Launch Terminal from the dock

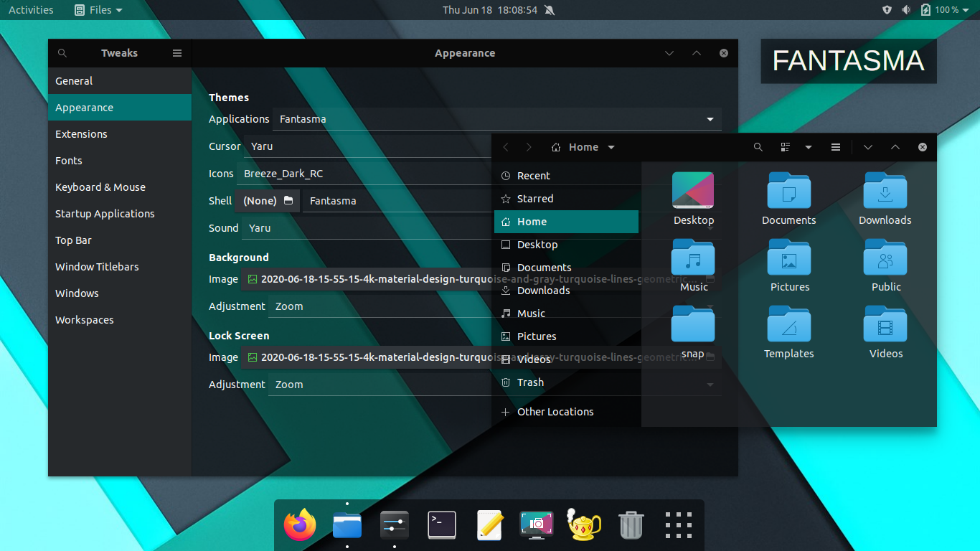pyautogui.click(x=442, y=525)
